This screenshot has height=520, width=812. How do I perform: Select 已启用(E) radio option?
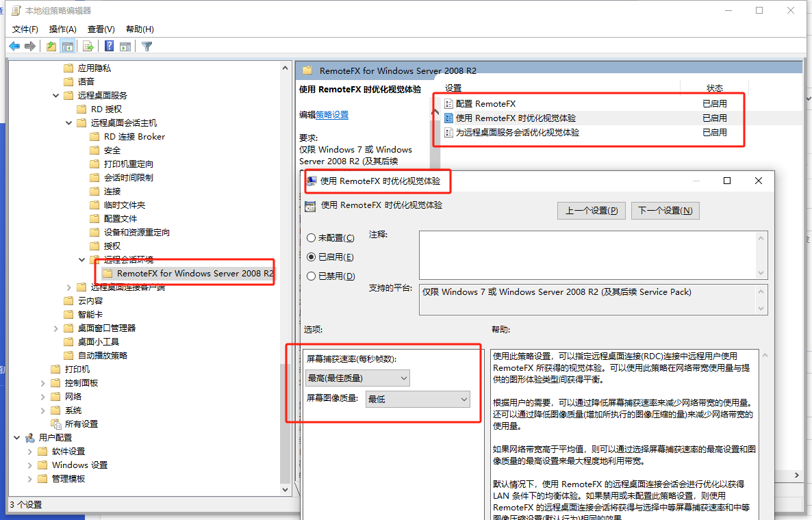(312, 257)
